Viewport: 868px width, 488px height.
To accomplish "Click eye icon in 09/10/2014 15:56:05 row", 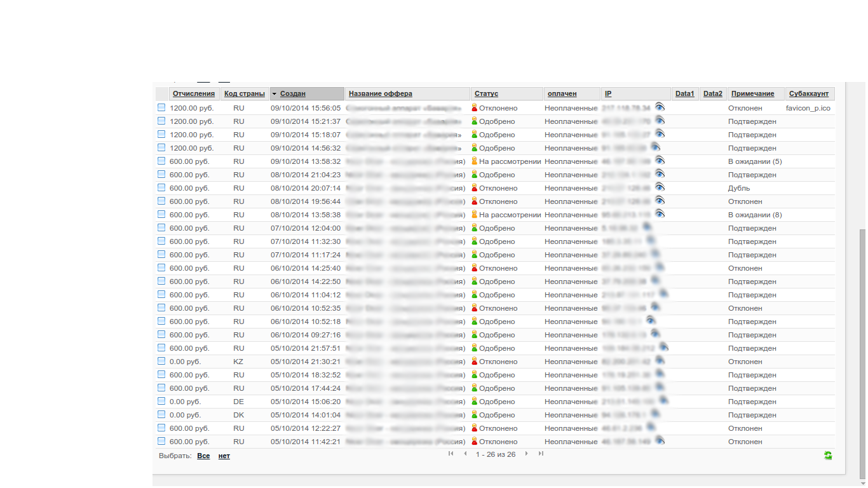I will pyautogui.click(x=660, y=107).
